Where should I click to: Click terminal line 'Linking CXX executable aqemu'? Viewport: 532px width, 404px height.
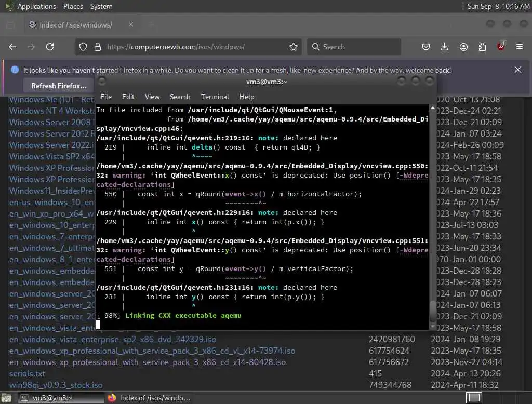coord(183,316)
